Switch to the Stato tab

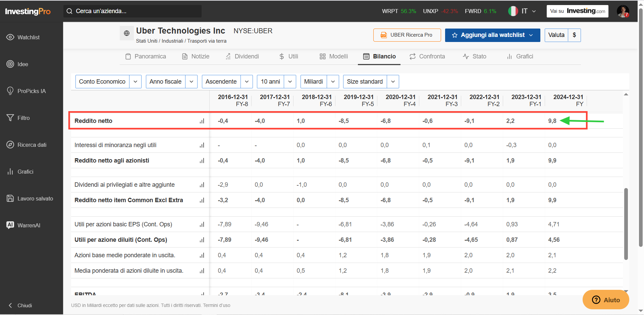pos(474,56)
